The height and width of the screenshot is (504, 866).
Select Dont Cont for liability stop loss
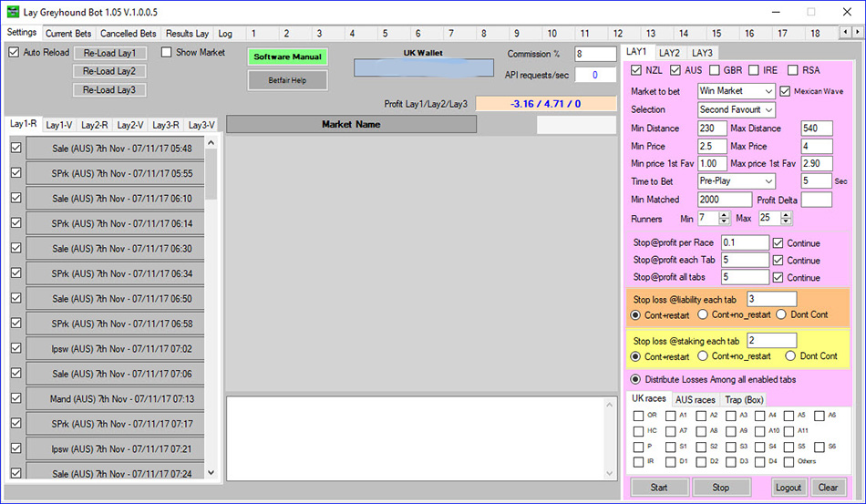781,315
